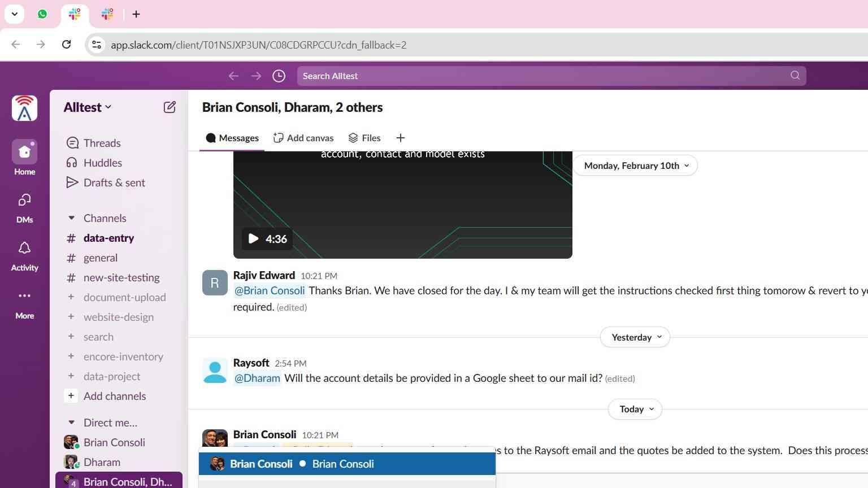Open DMs in the left rail
Image resolution: width=868 pixels, height=488 pixels.
25,207
